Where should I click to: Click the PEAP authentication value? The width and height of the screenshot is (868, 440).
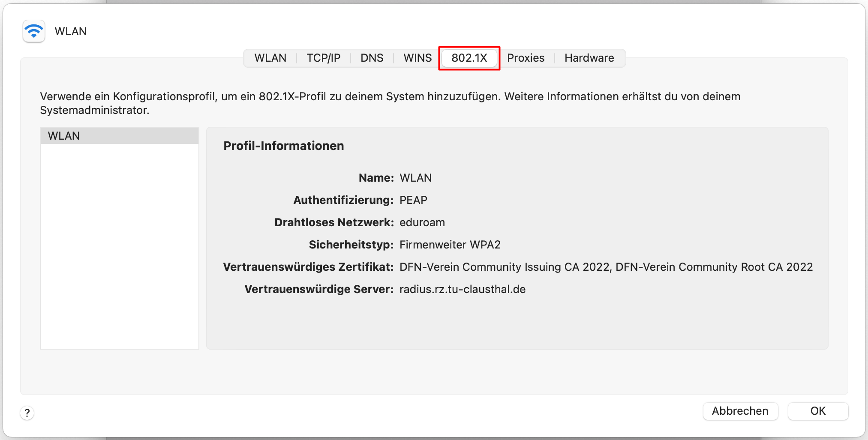click(413, 200)
